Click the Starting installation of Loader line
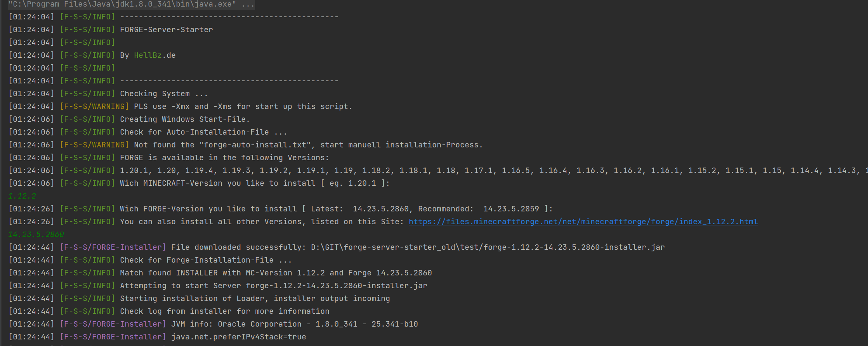 click(x=255, y=298)
